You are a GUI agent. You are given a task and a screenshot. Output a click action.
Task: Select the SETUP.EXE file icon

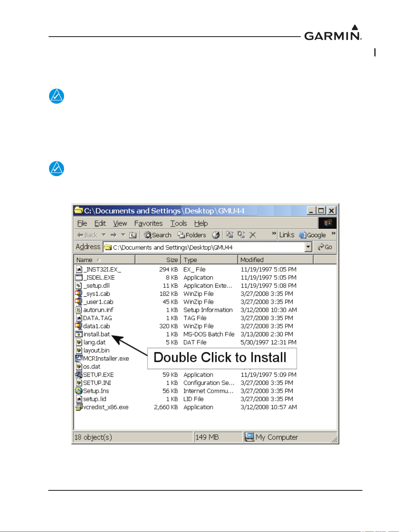coord(79,375)
